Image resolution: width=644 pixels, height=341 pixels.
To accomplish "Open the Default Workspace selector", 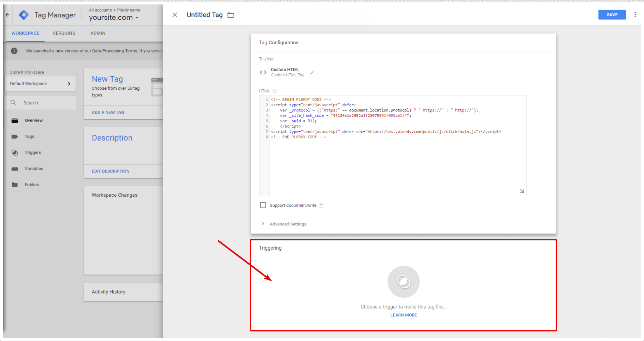I will pyautogui.click(x=40, y=84).
